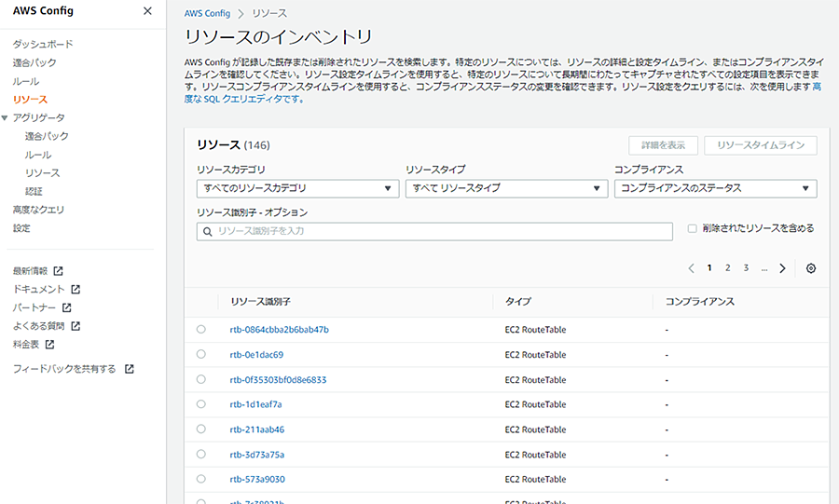Image resolution: width=839 pixels, height=504 pixels.
Task: Open ダッシュボード in sidebar
Action: [x=43, y=44]
